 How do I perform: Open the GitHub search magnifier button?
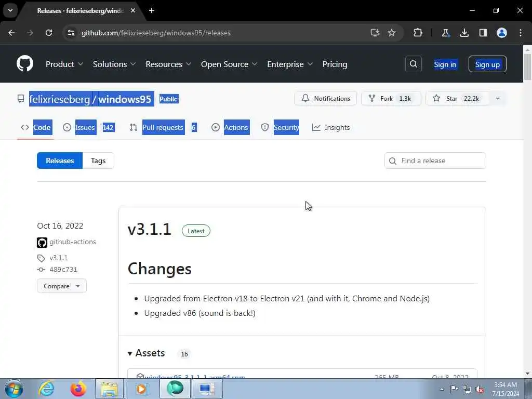413,64
